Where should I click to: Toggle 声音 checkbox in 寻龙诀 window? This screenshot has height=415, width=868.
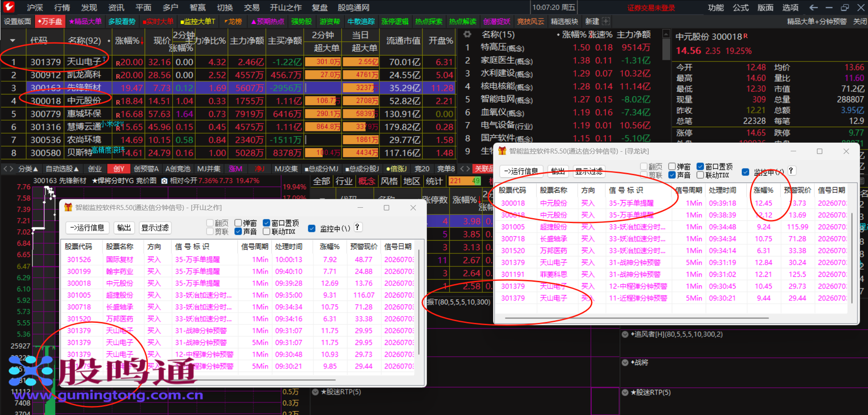point(672,175)
